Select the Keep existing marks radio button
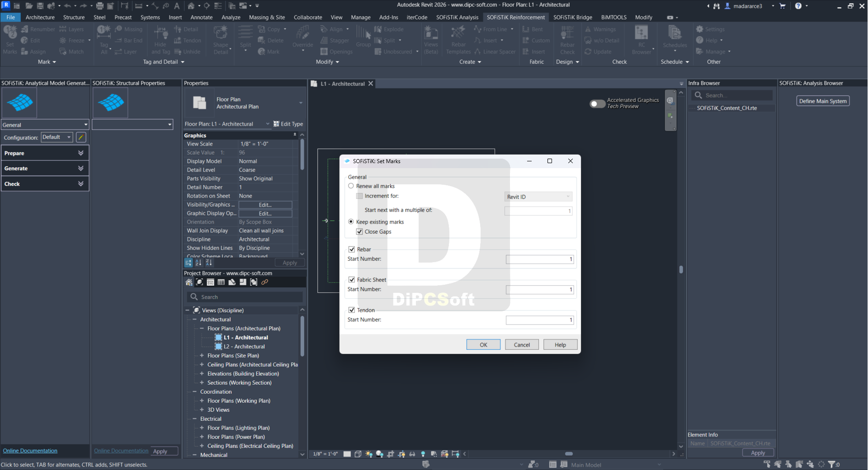 click(351, 221)
